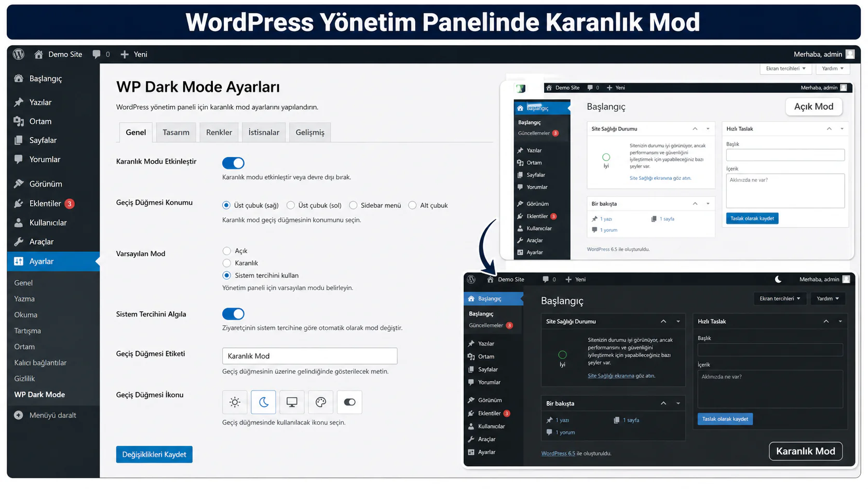Choose the palette icon for toggle button

pyautogui.click(x=321, y=402)
